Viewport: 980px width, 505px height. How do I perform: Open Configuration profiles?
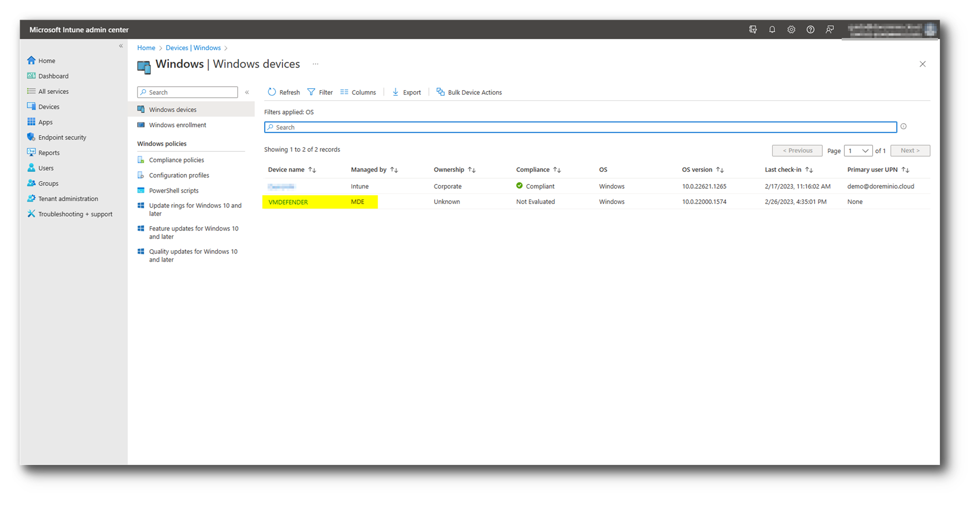(179, 175)
